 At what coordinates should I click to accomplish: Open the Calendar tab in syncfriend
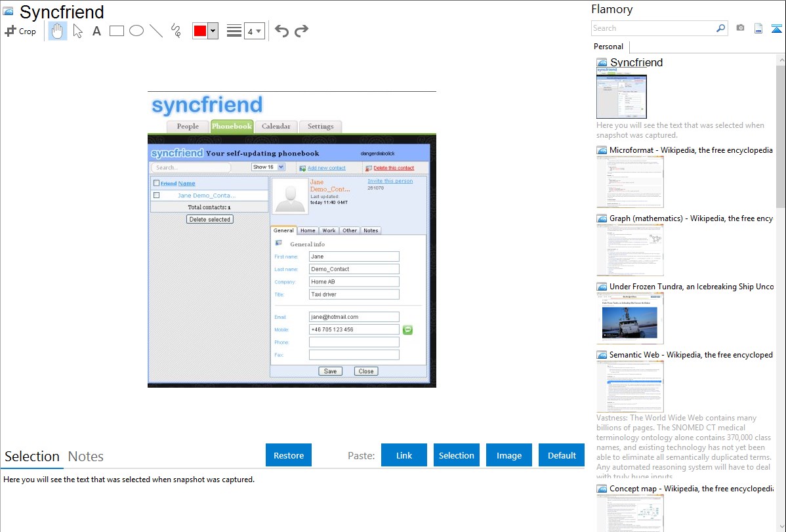click(276, 127)
